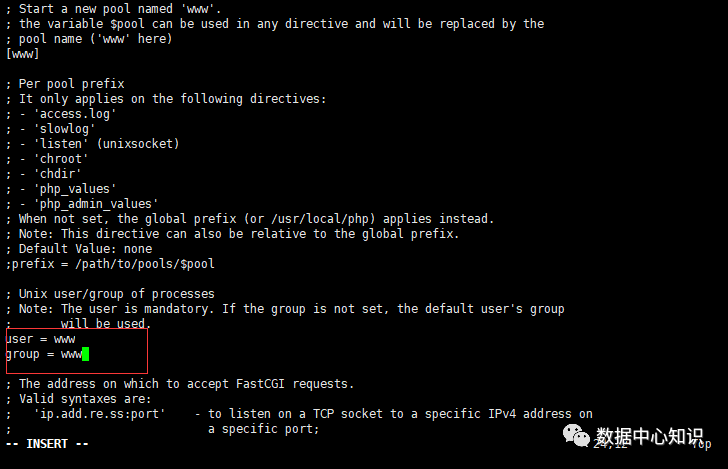Click the 'php_values' directive text

point(74,189)
